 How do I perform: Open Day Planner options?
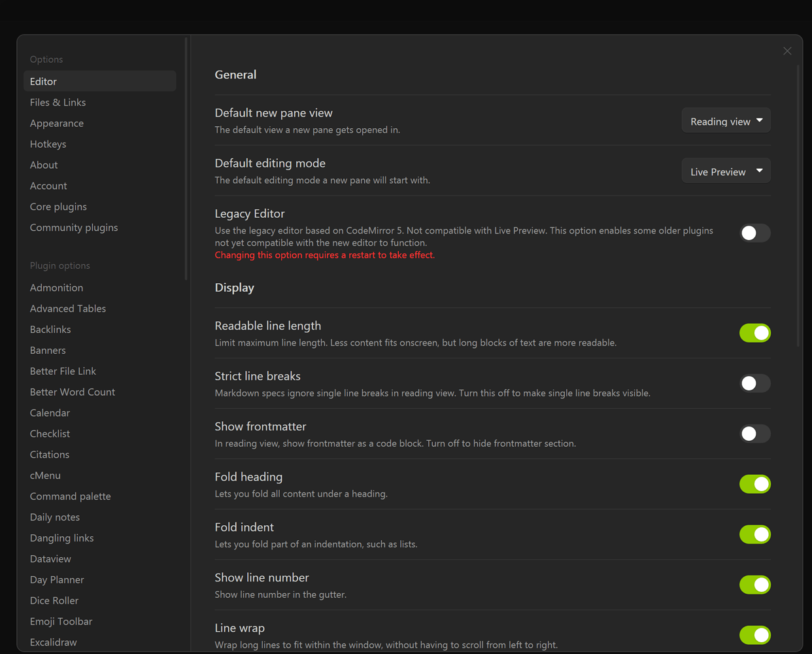(57, 579)
